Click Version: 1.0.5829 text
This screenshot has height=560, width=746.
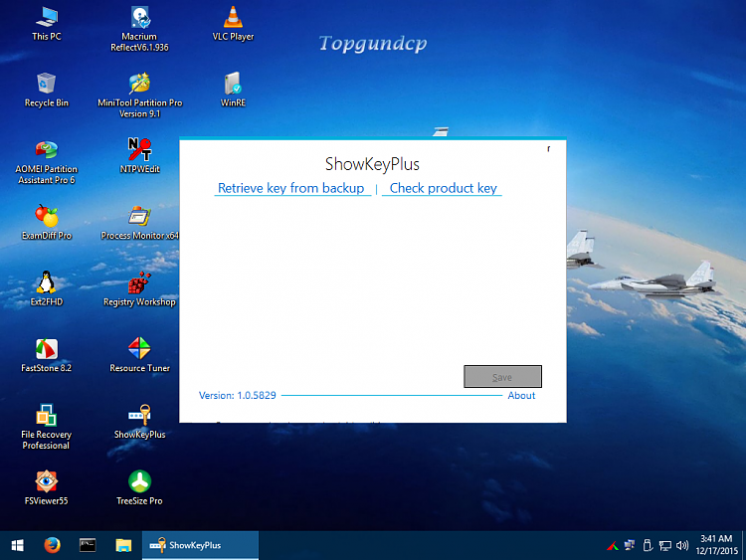pos(238,395)
